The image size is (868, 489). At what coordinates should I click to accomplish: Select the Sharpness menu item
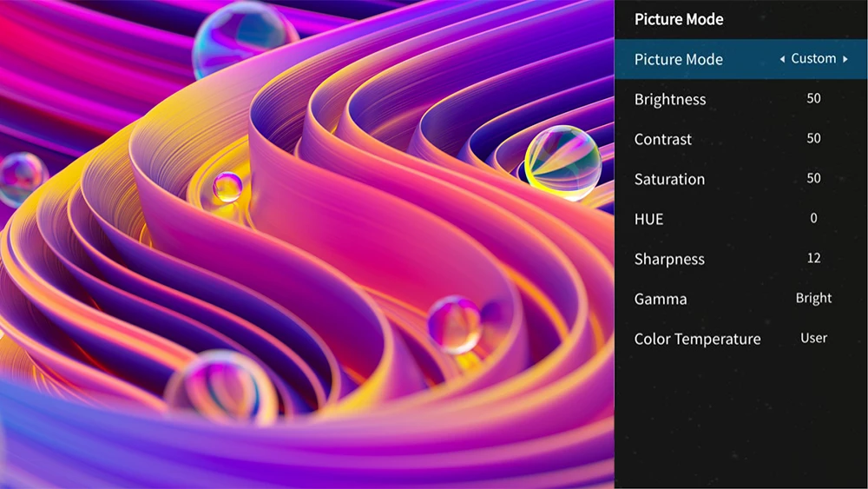click(740, 259)
